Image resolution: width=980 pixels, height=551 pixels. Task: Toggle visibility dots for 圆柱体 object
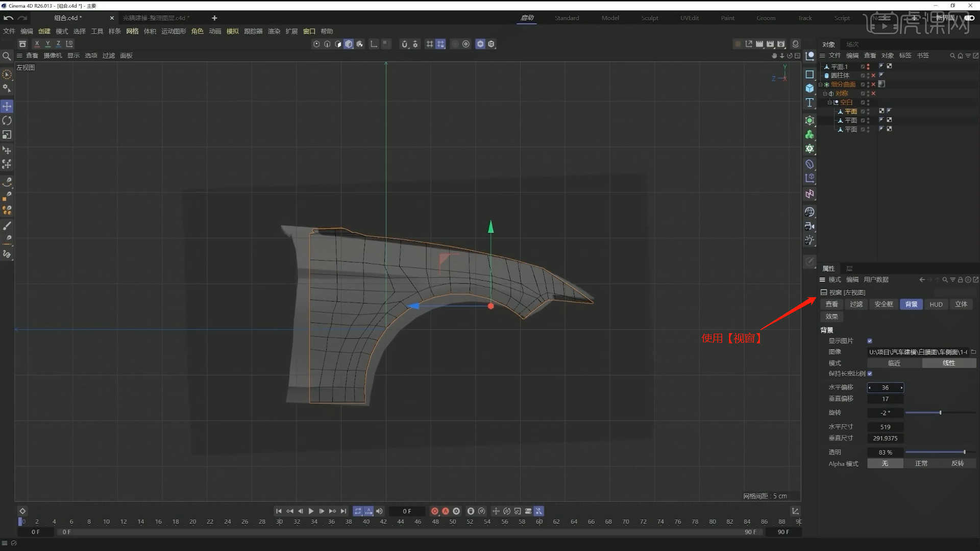868,76
